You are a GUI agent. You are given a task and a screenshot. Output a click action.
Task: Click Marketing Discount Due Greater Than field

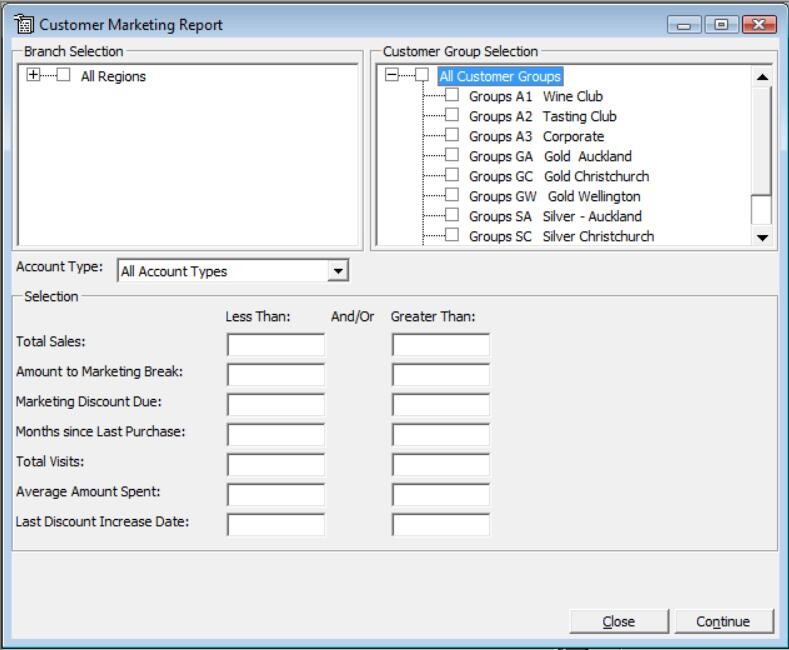[x=441, y=404]
